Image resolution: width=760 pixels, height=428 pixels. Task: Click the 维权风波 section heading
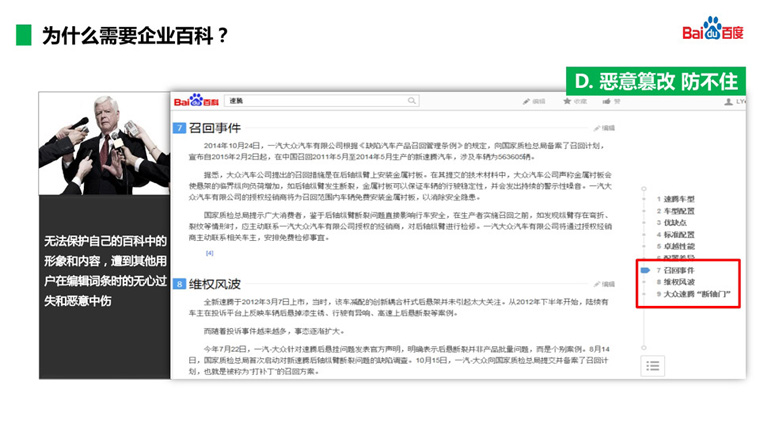point(215,284)
